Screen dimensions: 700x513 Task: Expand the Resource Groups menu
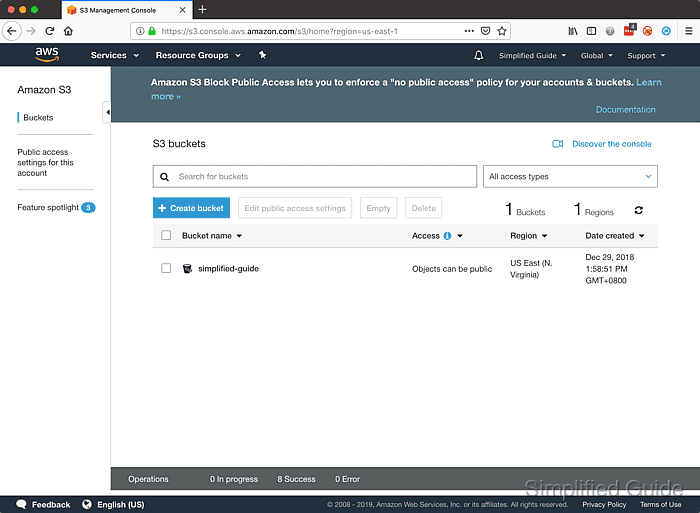coord(198,55)
